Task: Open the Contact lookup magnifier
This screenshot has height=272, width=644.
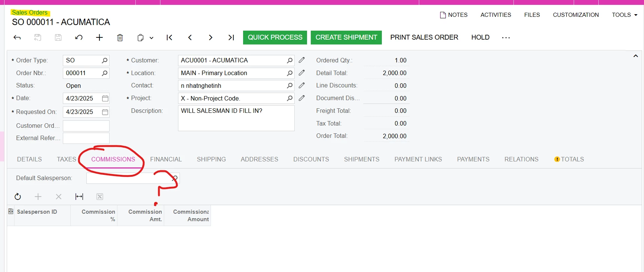Action: click(x=289, y=86)
